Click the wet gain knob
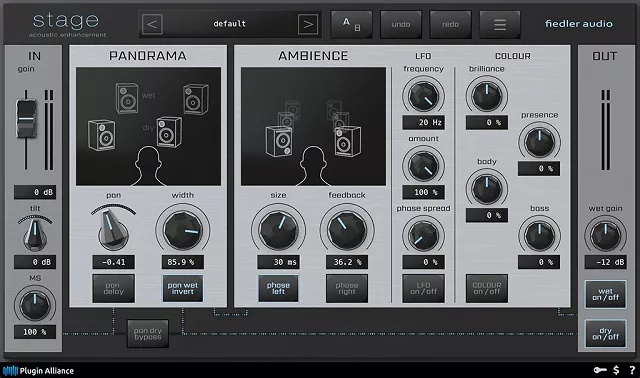 pyautogui.click(x=605, y=236)
